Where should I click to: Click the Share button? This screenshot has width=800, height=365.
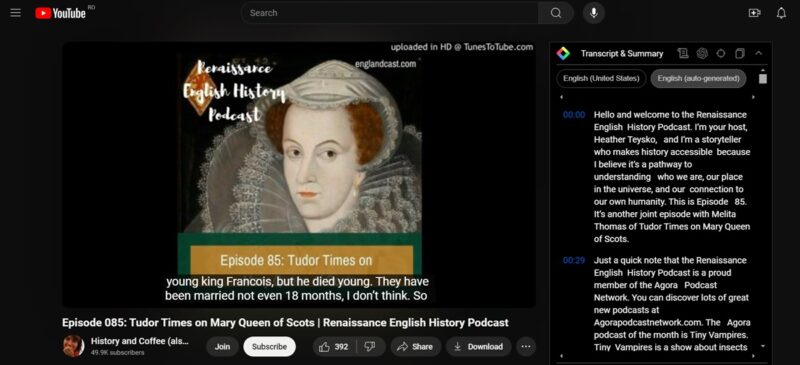coord(415,347)
